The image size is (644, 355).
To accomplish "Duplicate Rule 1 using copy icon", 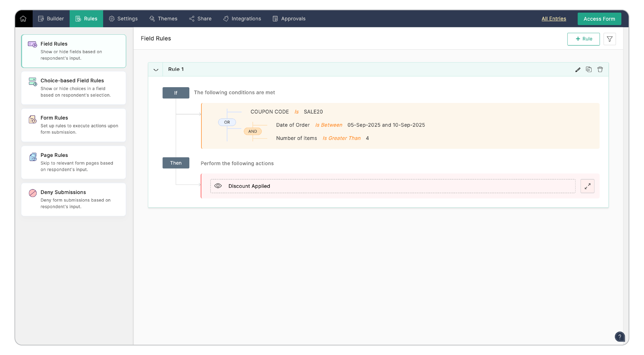I will (x=589, y=69).
